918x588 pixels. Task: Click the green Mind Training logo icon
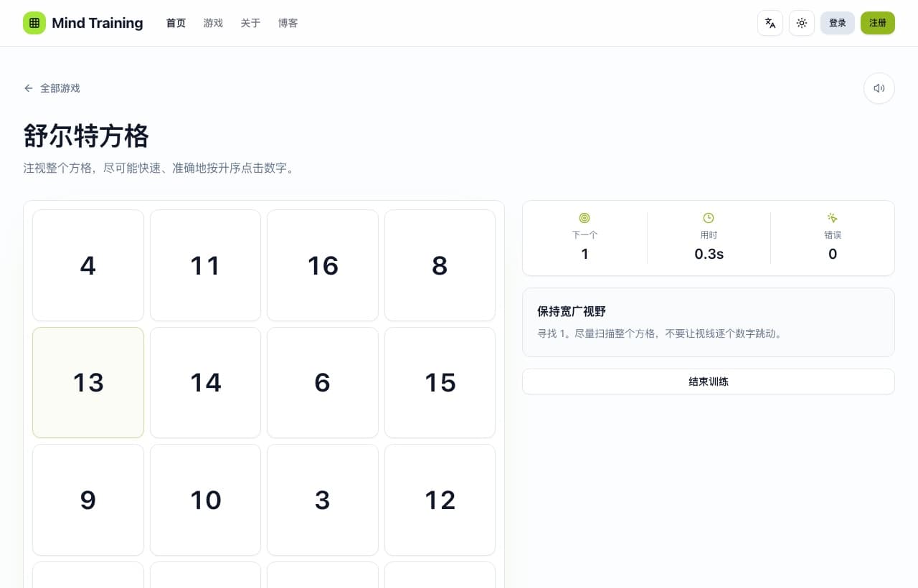click(x=34, y=23)
